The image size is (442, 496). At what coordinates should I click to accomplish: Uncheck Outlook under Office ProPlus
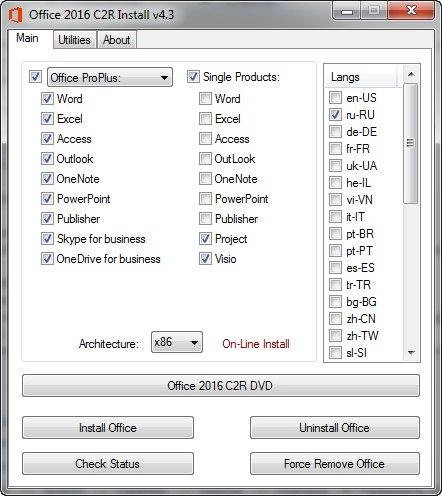click(x=47, y=158)
